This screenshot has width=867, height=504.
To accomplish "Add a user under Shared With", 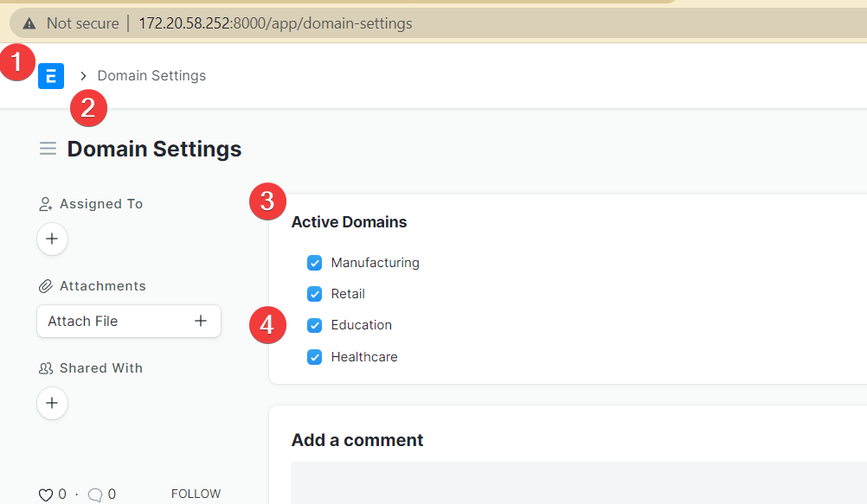I will 52,403.
